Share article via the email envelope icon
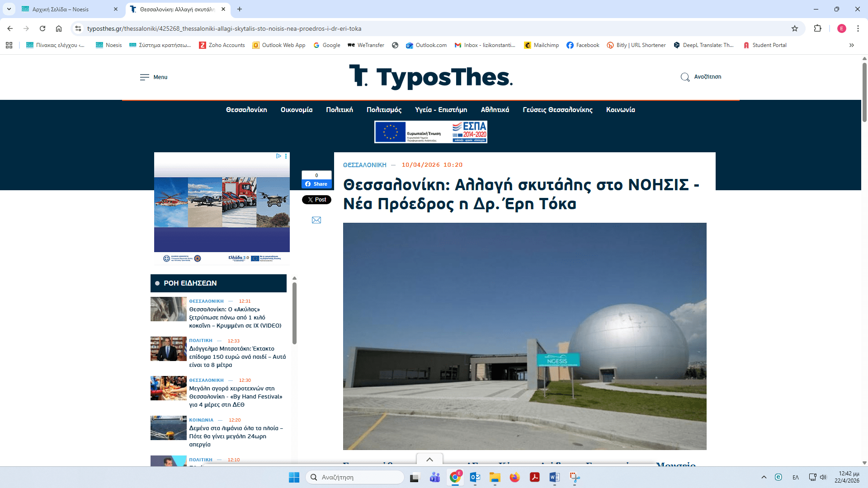This screenshot has width=868, height=488. (x=316, y=220)
